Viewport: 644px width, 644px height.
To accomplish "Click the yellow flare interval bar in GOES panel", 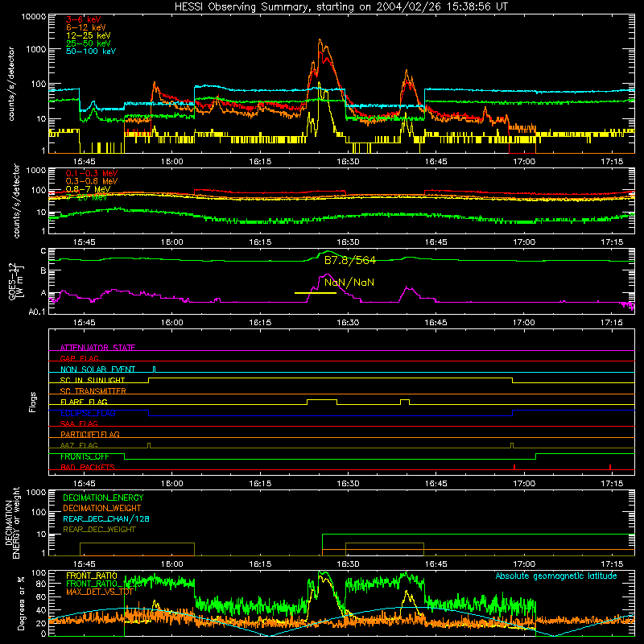I will 316,293.
